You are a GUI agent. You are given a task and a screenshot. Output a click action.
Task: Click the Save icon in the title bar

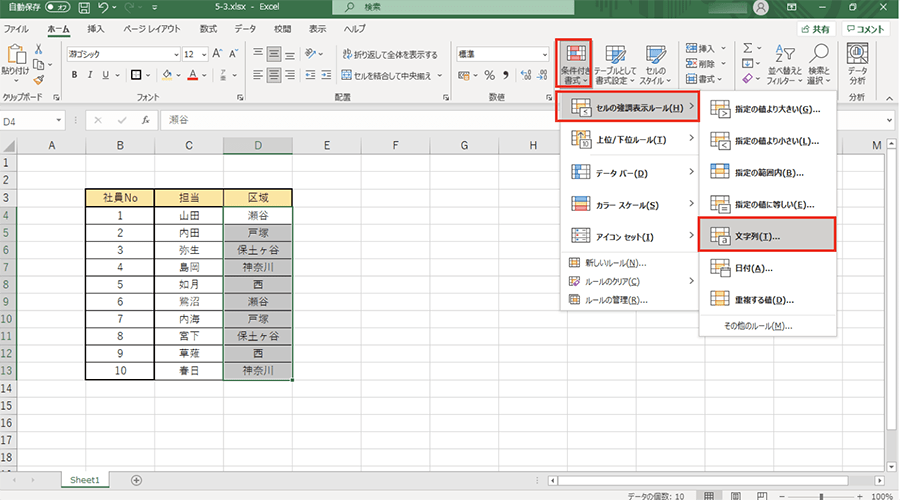coord(81,8)
